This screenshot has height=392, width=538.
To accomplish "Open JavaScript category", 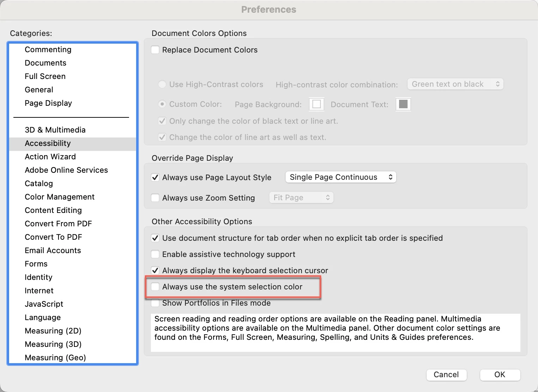I will click(73, 304).
